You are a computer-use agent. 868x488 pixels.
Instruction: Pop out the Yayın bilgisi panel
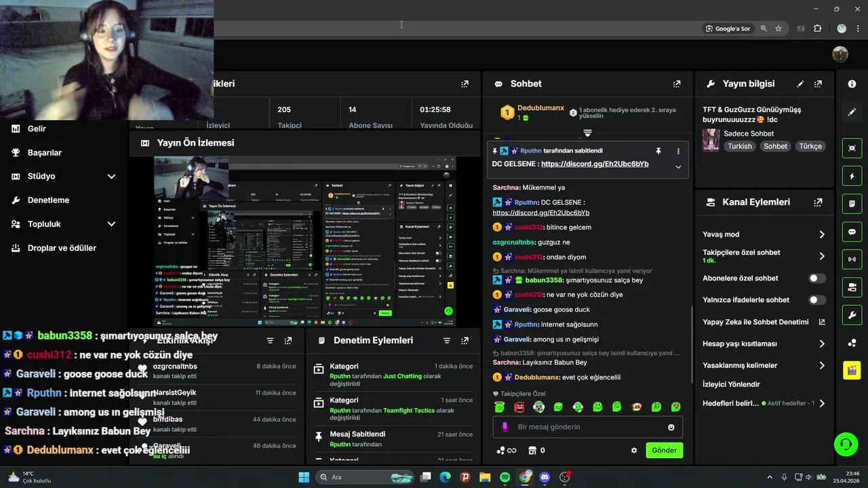coord(818,84)
